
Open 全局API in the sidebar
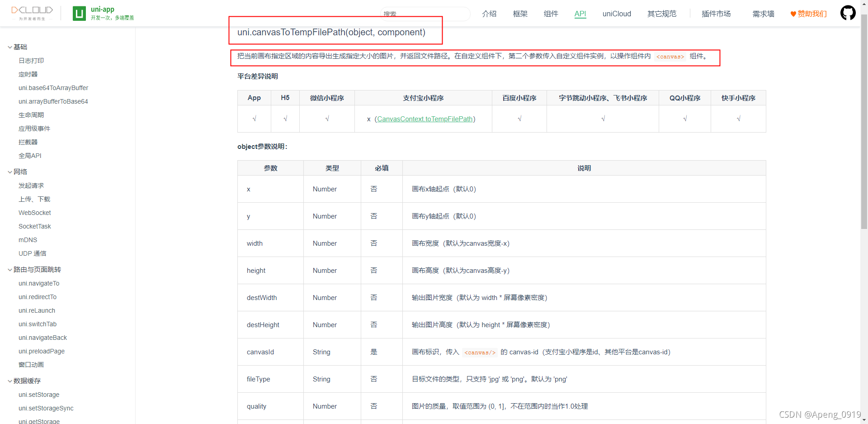tap(30, 156)
